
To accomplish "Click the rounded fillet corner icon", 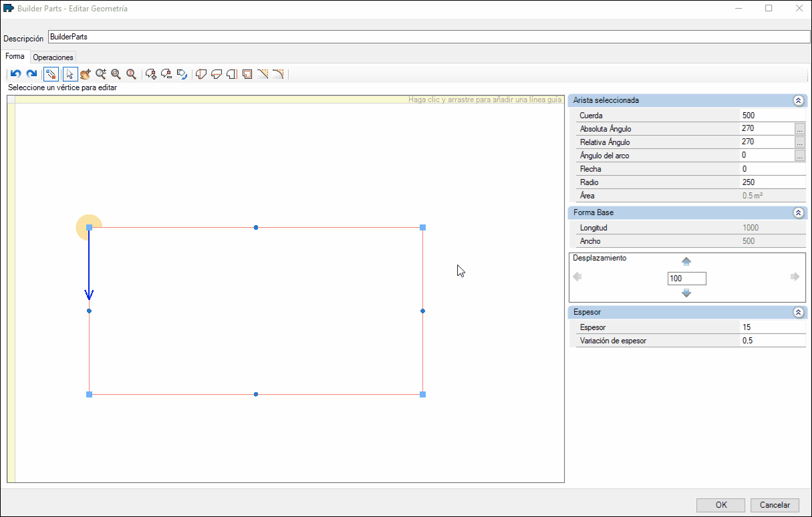I will click(x=278, y=74).
